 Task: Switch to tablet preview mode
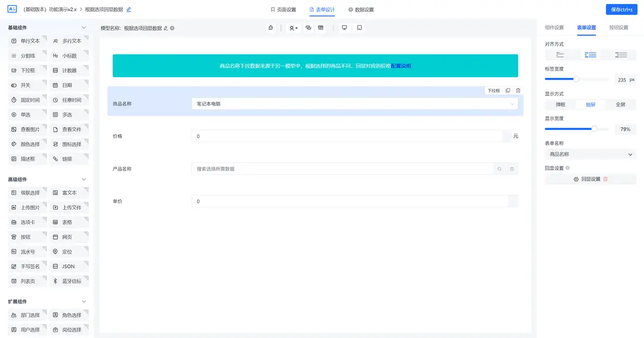click(360, 28)
